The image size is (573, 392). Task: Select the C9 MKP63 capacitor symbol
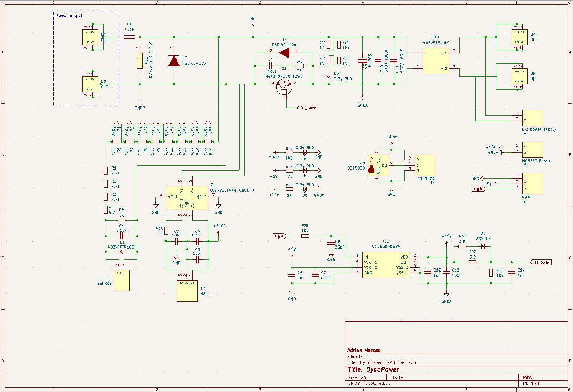coord(362,61)
